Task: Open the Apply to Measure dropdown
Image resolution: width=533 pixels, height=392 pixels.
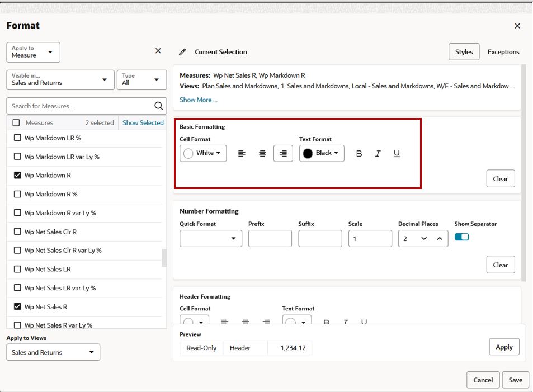Action: point(34,52)
